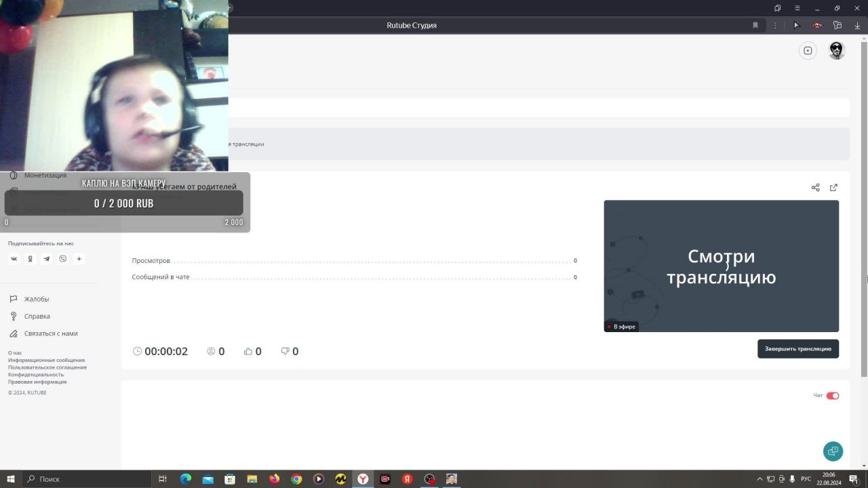Open the profile avatar menu
Image resolution: width=868 pixels, height=488 pixels.
pyautogui.click(x=837, y=51)
